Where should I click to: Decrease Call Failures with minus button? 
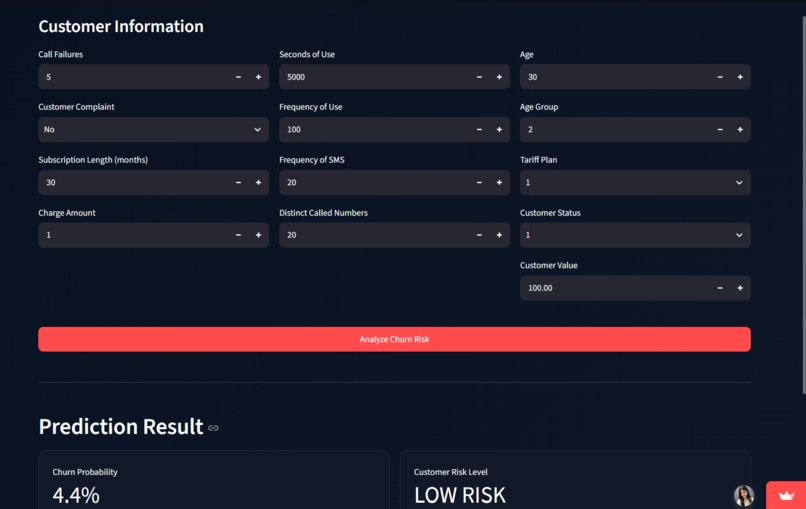point(238,77)
